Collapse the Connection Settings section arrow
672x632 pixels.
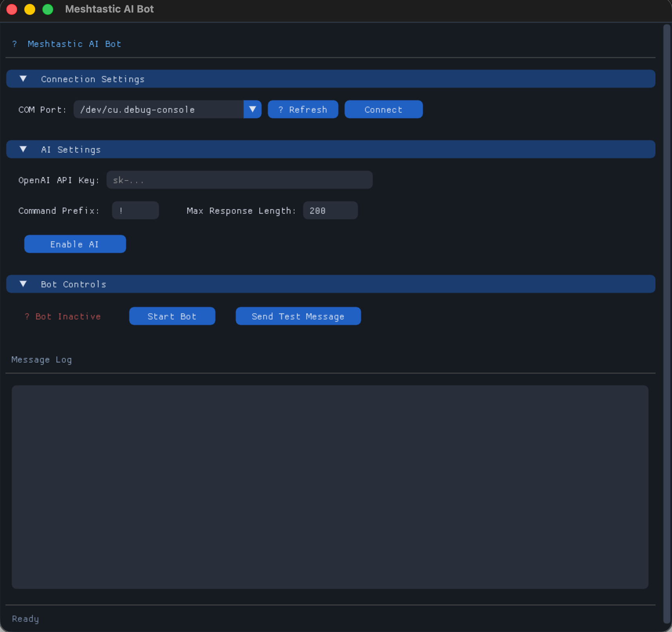tap(23, 79)
